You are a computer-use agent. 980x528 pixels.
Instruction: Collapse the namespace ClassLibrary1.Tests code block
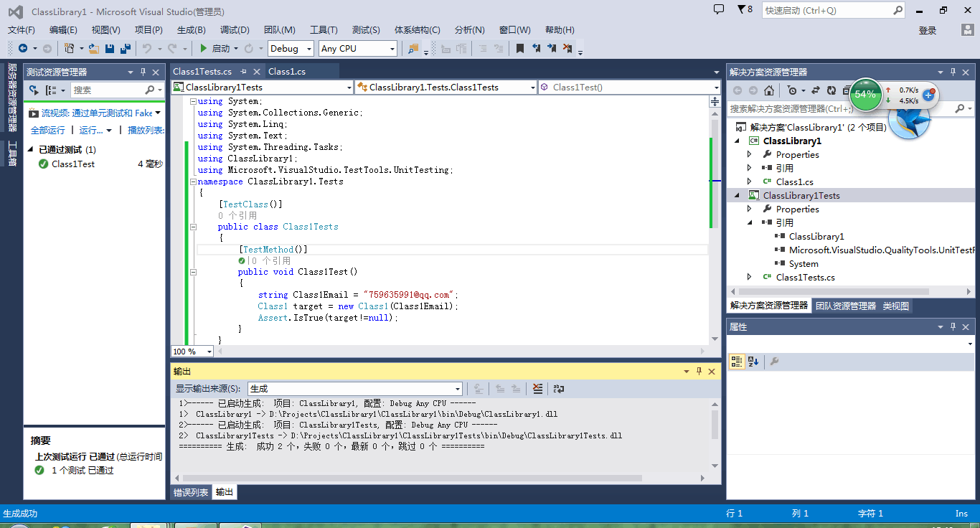(192, 181)
